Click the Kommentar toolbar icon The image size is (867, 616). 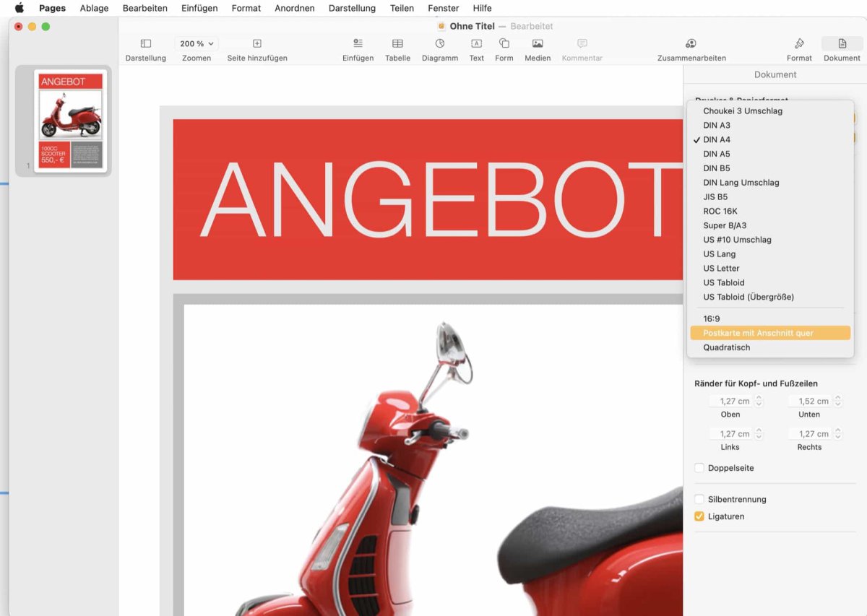[582, 43]
